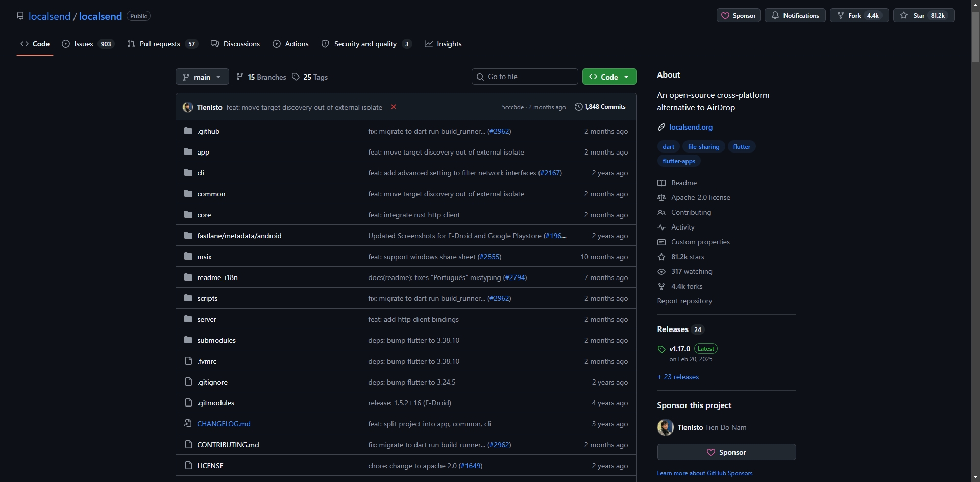This screenshot has height=482, width=980.
Task: Click the Sponsor button in the header
Action: click(739, 15)
